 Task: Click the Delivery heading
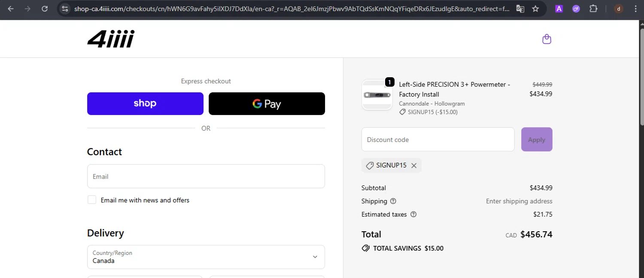coord(106,233)
